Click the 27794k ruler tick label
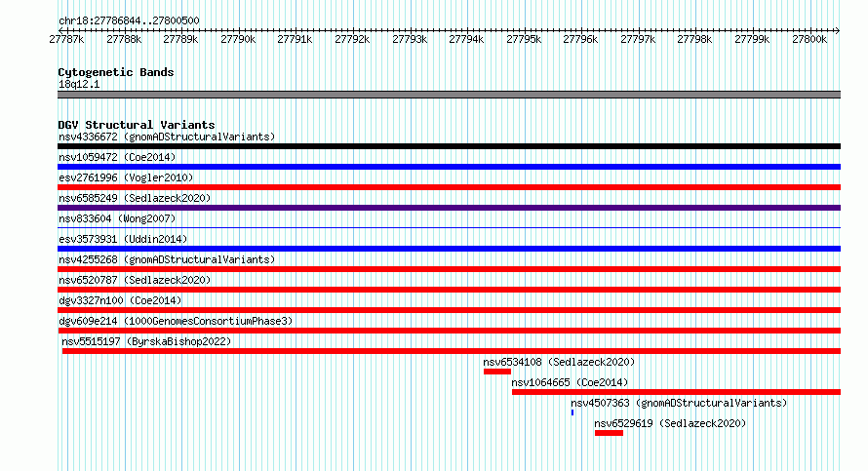This screenshot has width=868, height=471. click(x=466, y=39)
